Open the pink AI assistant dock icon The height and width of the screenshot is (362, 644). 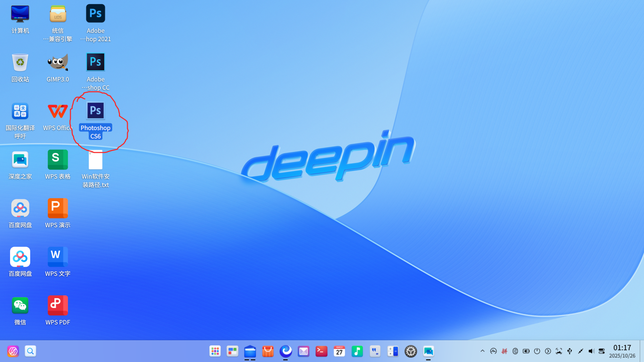click(x=13, y=351)
